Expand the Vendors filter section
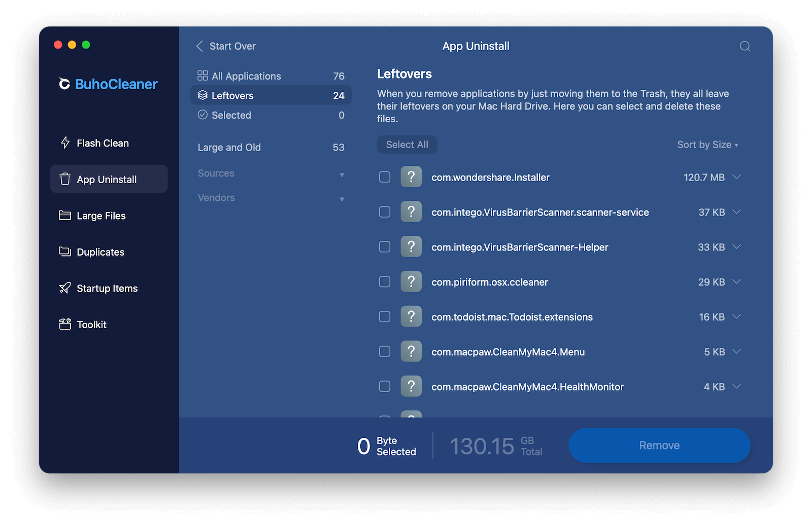The image size is (812, 525). coord(271,198)
